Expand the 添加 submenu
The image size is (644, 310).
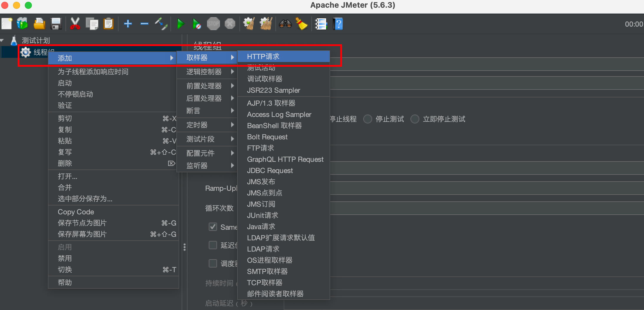(112, 58)
